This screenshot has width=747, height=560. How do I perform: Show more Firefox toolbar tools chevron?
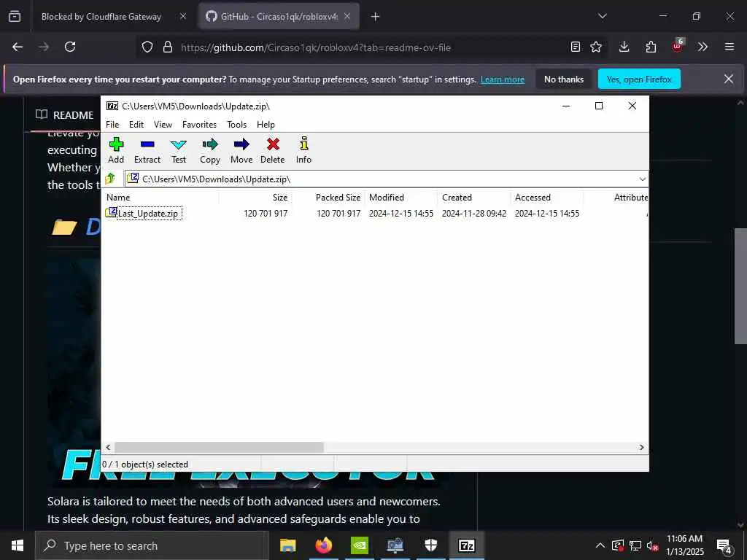[703, 47]
